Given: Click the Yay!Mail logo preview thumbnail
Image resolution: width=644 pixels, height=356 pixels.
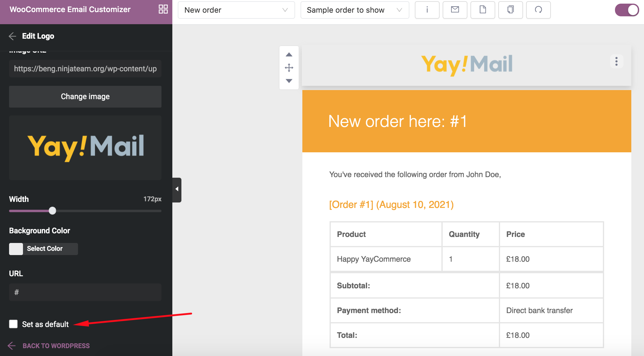Looking at the screenshot, I should (85, 148).
